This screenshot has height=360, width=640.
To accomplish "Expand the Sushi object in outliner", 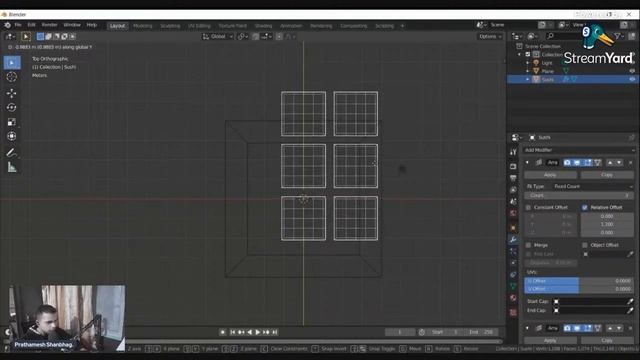I will pos(527,80).
